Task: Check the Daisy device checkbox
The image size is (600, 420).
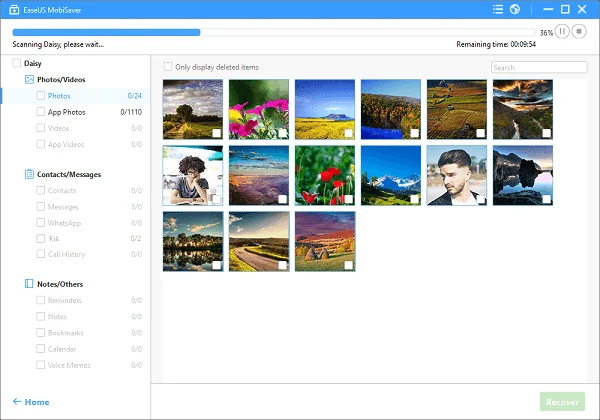Action: (16, 63)
